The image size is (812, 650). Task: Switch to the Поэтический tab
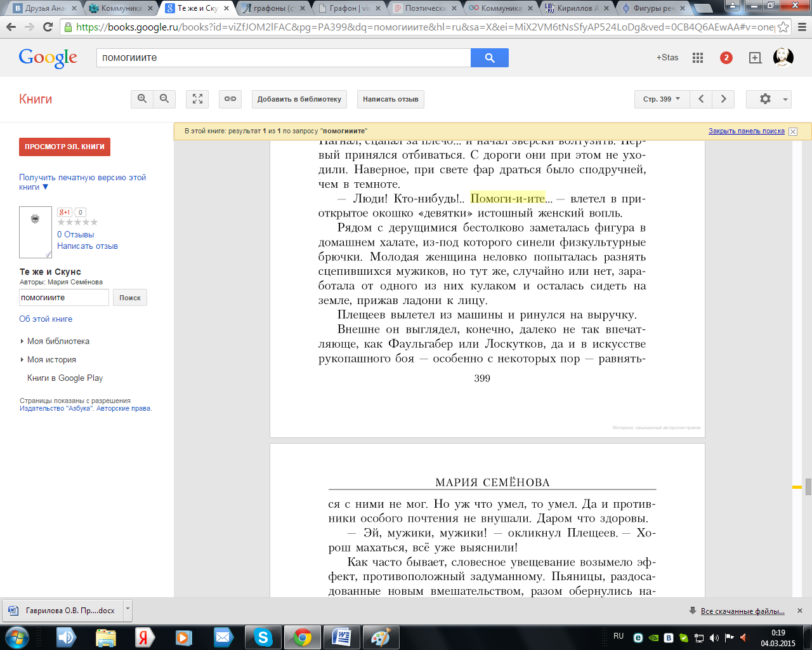point(424,8)
